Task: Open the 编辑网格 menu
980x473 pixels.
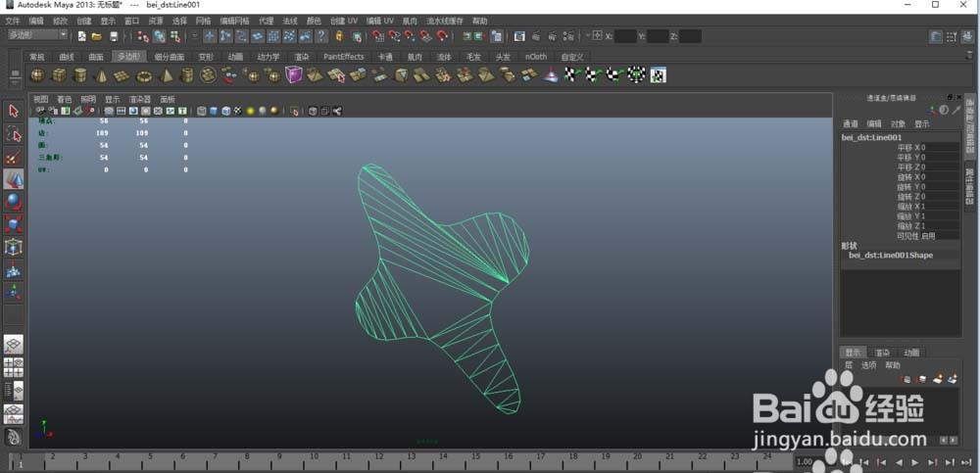Action: tap(234, 21)
